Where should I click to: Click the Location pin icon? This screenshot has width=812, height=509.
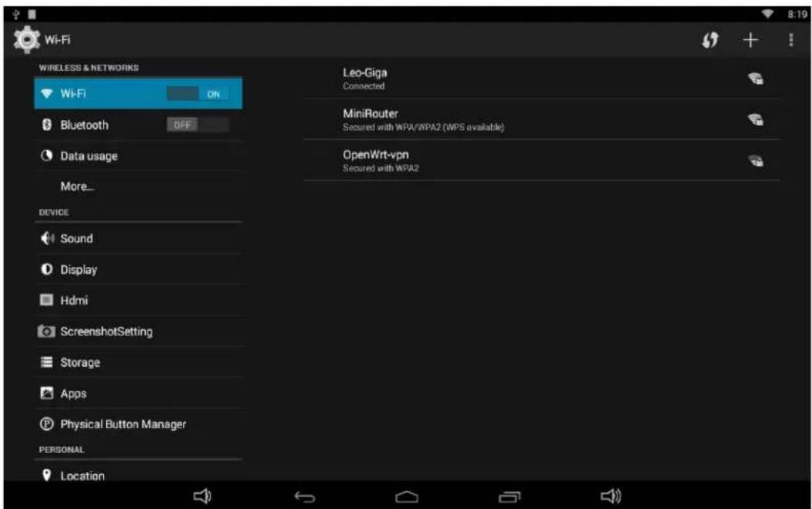(x=47, y=475)
